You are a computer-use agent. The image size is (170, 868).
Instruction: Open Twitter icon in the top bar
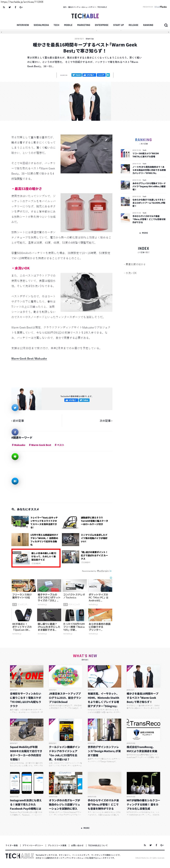pos(10,7)
